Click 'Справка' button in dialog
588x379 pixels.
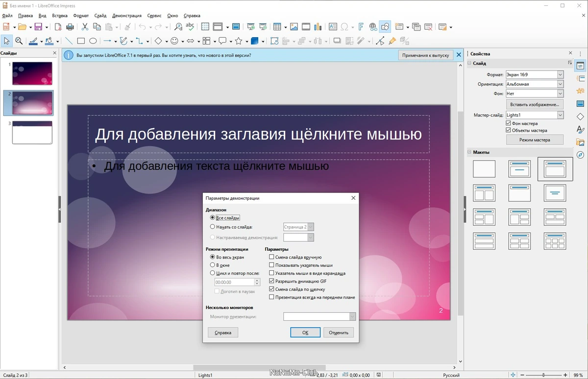(x=223, y=332)
